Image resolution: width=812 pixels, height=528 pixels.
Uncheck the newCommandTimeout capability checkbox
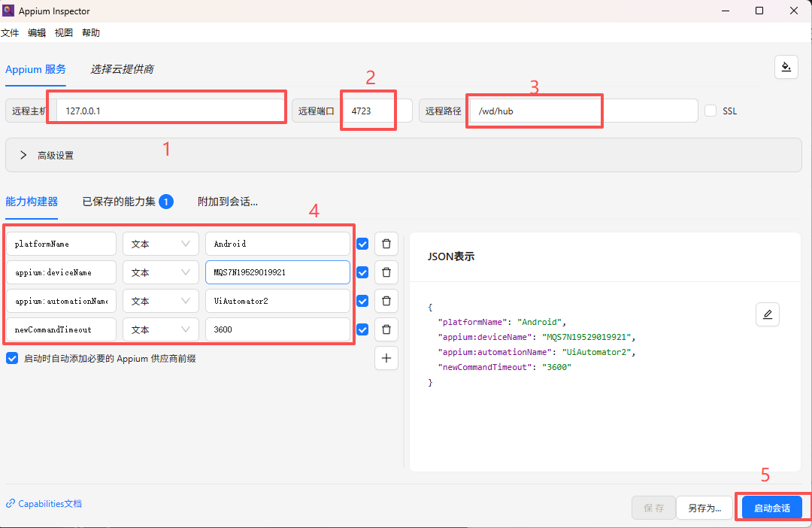pos(362,329)
